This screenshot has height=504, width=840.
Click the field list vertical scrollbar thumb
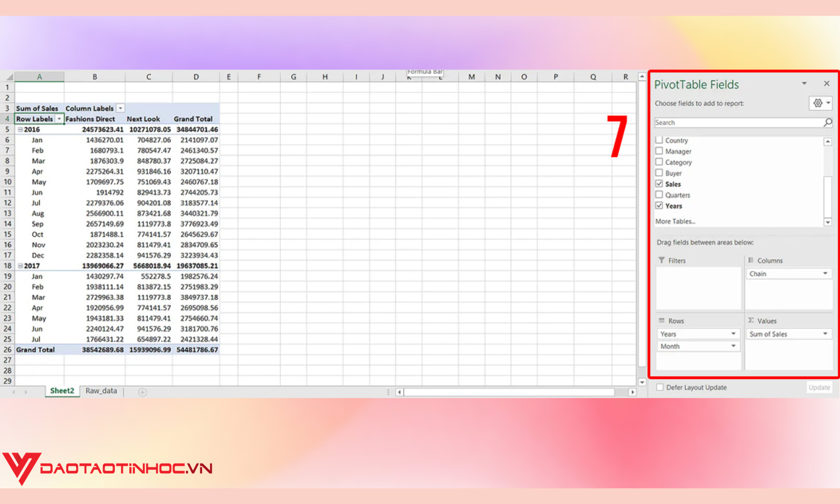828,196
